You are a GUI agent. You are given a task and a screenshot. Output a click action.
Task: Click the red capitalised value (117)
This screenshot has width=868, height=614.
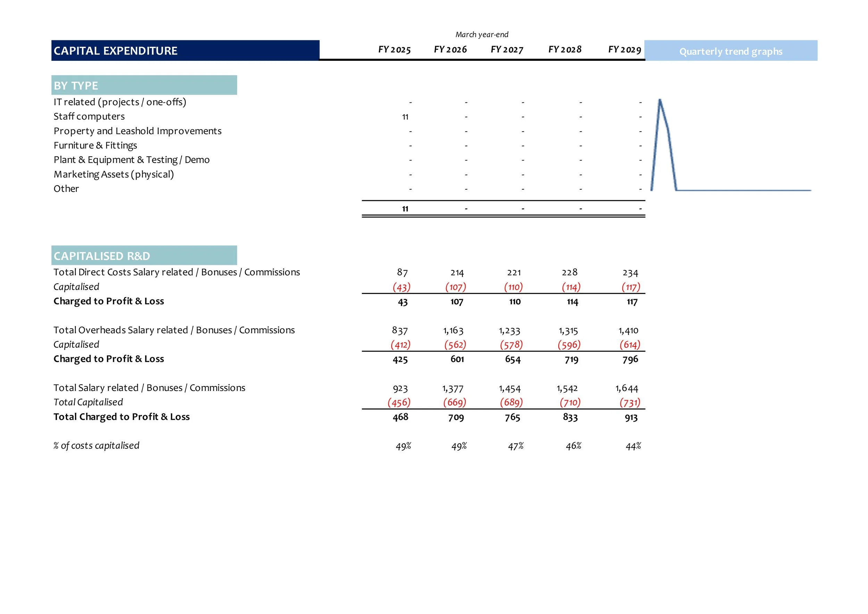point(631,287)
